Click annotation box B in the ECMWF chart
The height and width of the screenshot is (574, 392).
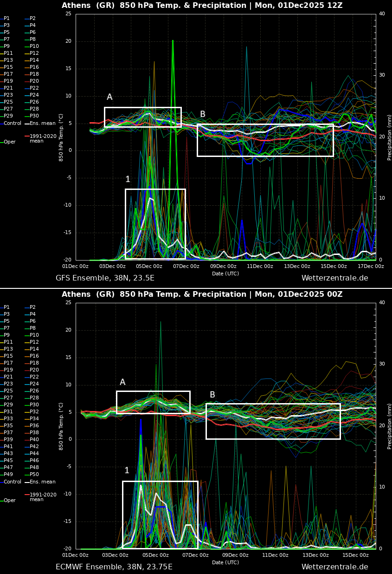point(273,421)
